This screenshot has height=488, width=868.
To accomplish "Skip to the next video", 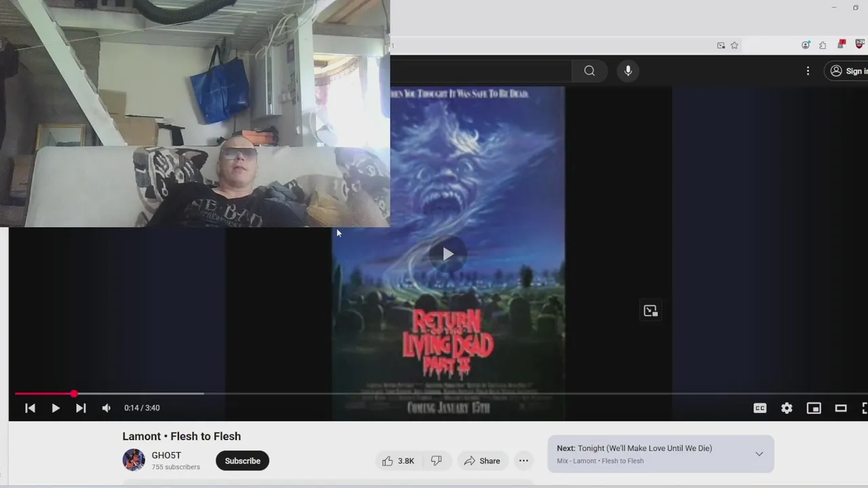I will click(x=81, y=408).
